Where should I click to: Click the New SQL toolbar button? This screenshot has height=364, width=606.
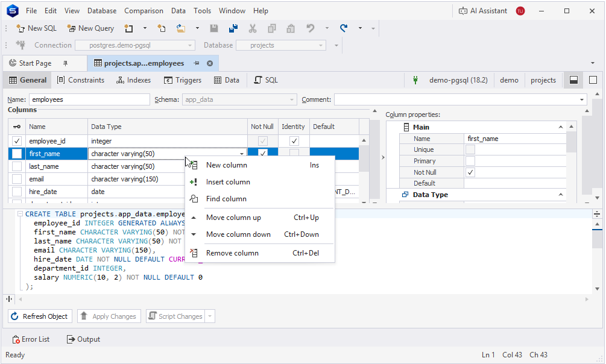tap(36, 28)
